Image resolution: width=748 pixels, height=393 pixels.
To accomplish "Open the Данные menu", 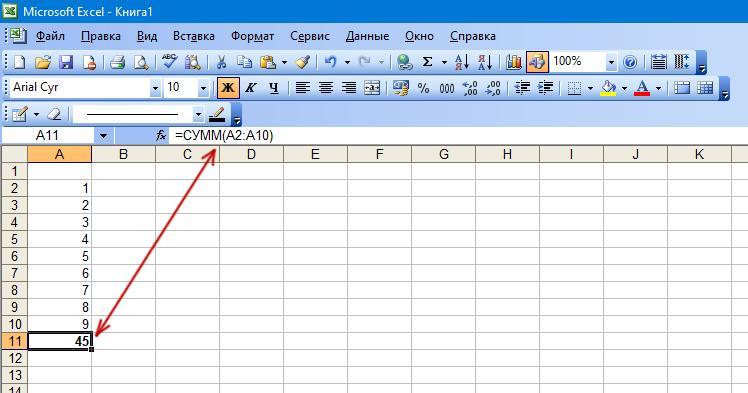I will 367,36.
